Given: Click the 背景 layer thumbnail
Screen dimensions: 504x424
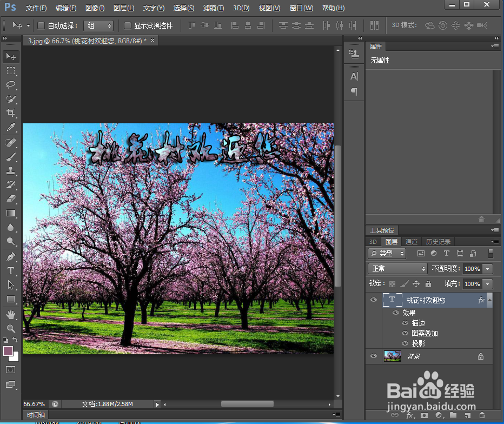Looking at the screenshot, I should 393,356.
